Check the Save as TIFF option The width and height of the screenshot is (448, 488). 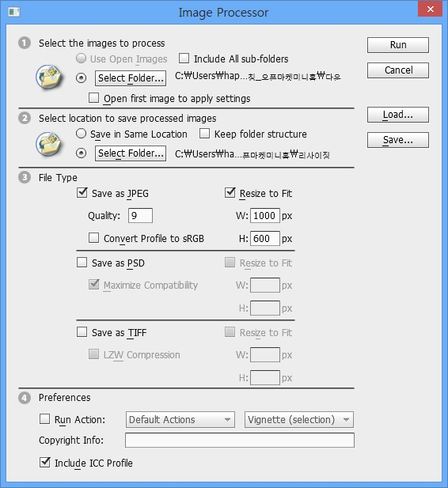(82, 332)
